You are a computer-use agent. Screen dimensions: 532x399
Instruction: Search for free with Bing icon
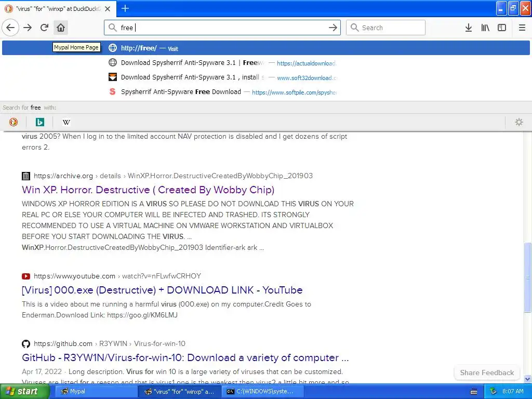pyautogui.click(x=39, y=122)
